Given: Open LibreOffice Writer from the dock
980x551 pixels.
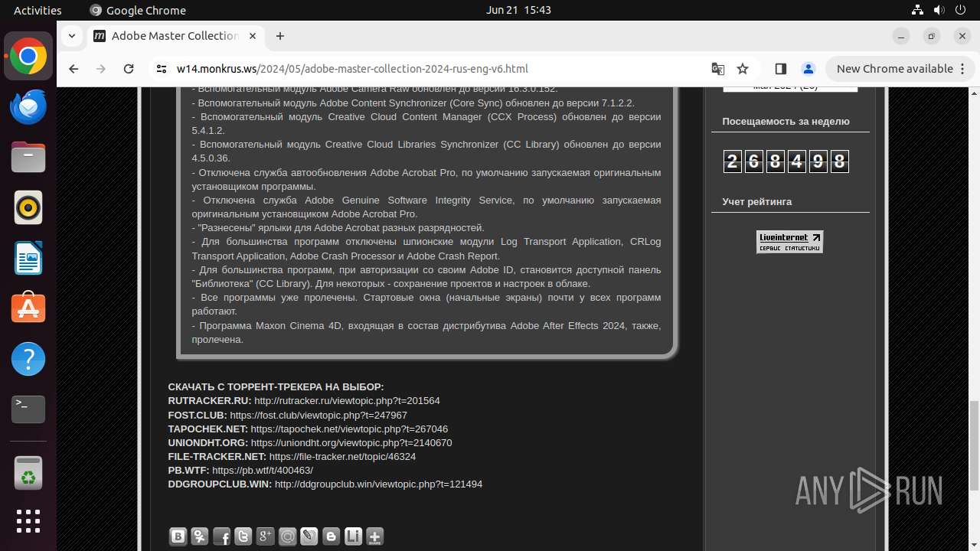Looking at the screenshot, I should click(x=28, y=258).
